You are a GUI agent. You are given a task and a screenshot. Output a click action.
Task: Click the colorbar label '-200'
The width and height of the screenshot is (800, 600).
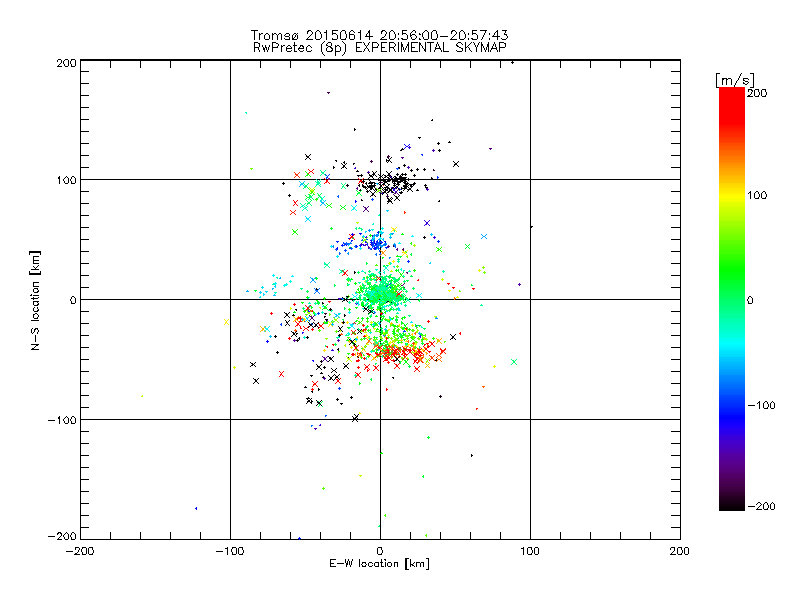[761, 507]
